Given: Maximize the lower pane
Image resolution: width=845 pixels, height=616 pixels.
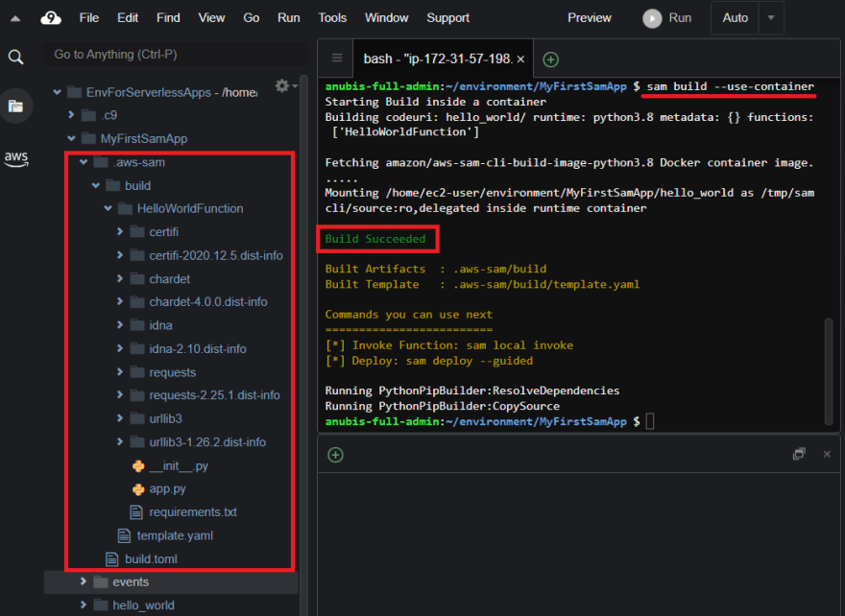Looking at the screenshot, I should pos(799,454).
